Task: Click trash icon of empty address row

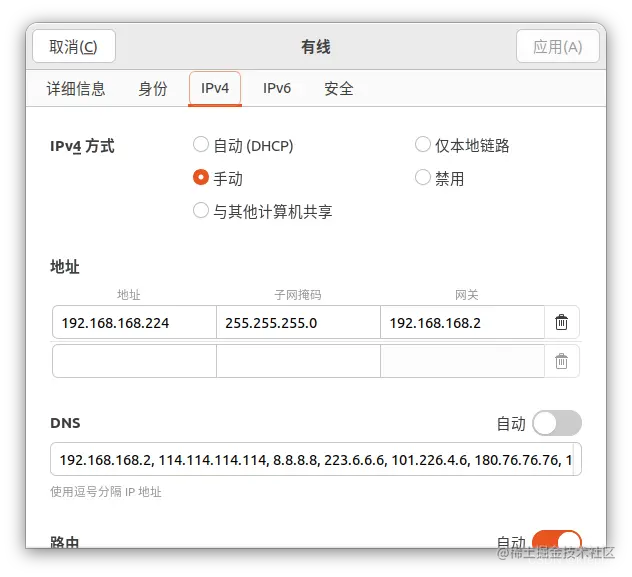Action: coord(561,361)
